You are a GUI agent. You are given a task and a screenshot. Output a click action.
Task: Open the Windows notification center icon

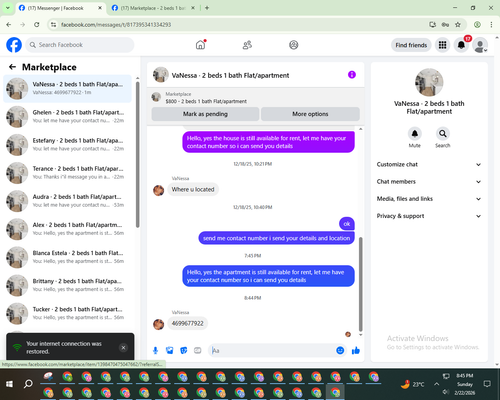coord(487,384)
